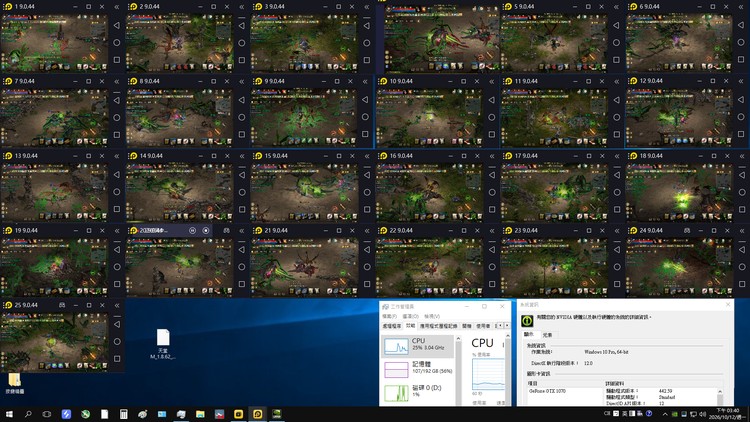Tap the back triangle in emulator window 17
The width and height of the screenshot is (750, 422).
pyautogui.click(x=617, y=175)
